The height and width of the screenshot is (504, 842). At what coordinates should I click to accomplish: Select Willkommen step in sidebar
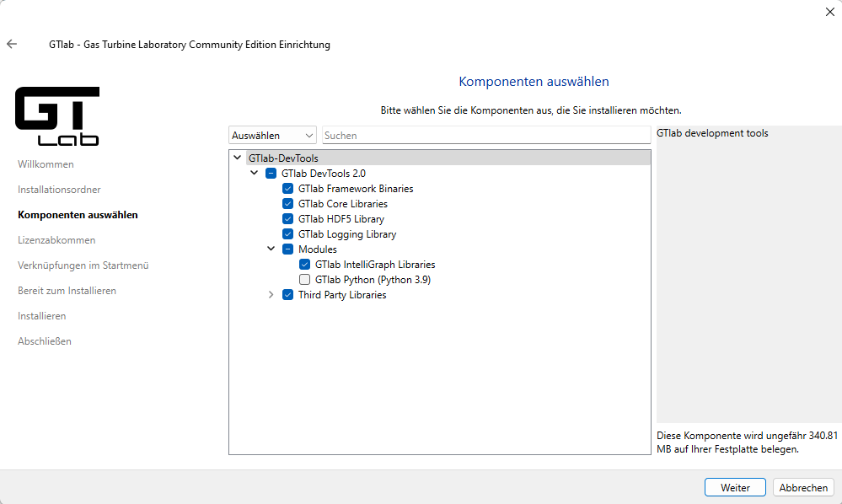click(46, 164)
